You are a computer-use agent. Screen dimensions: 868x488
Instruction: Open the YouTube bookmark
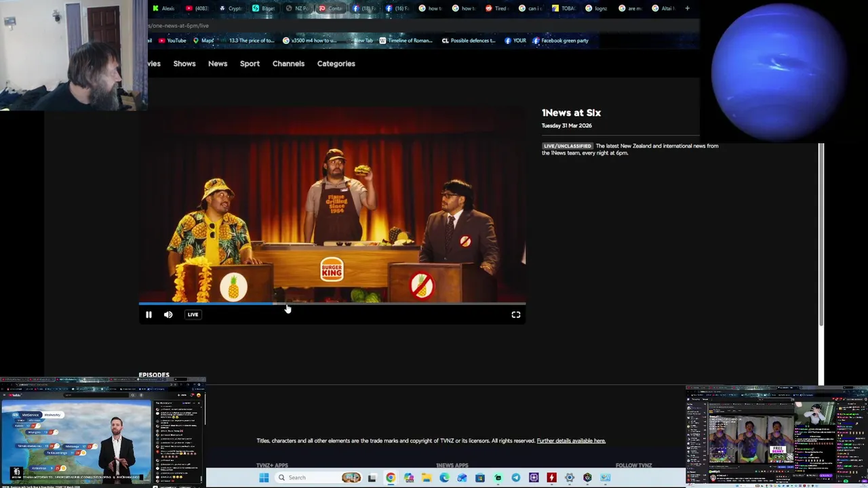point(172,41)
